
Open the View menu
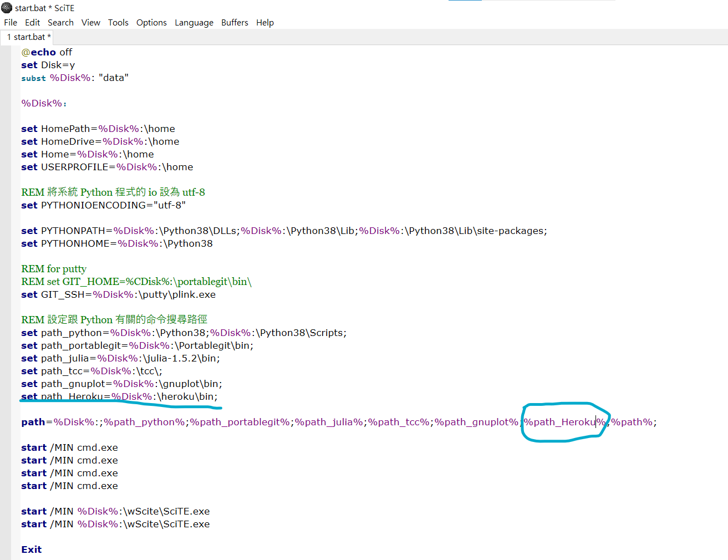point(91,23)
